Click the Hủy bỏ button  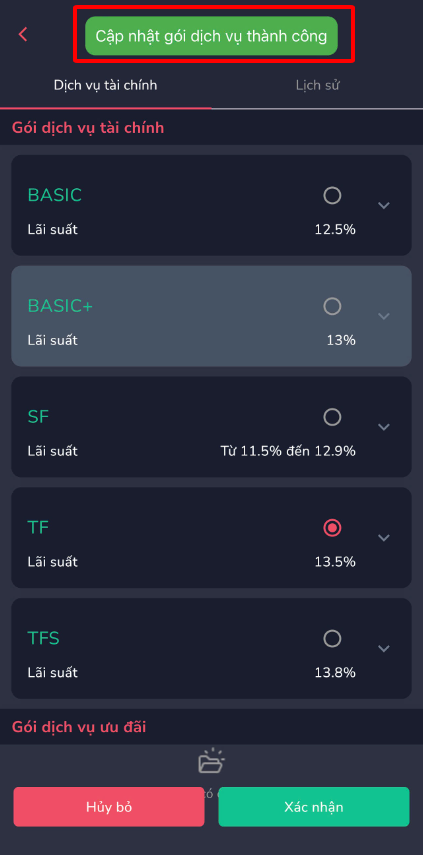point(109,807)
